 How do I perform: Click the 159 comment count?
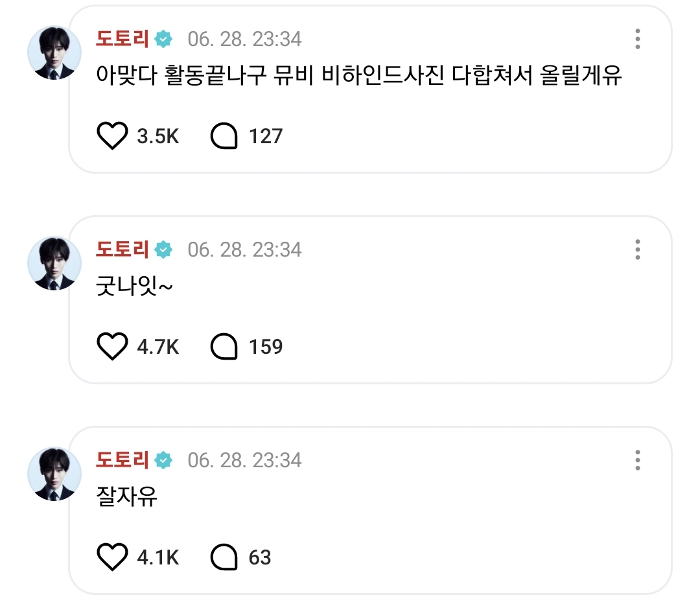tap(266, 347)
